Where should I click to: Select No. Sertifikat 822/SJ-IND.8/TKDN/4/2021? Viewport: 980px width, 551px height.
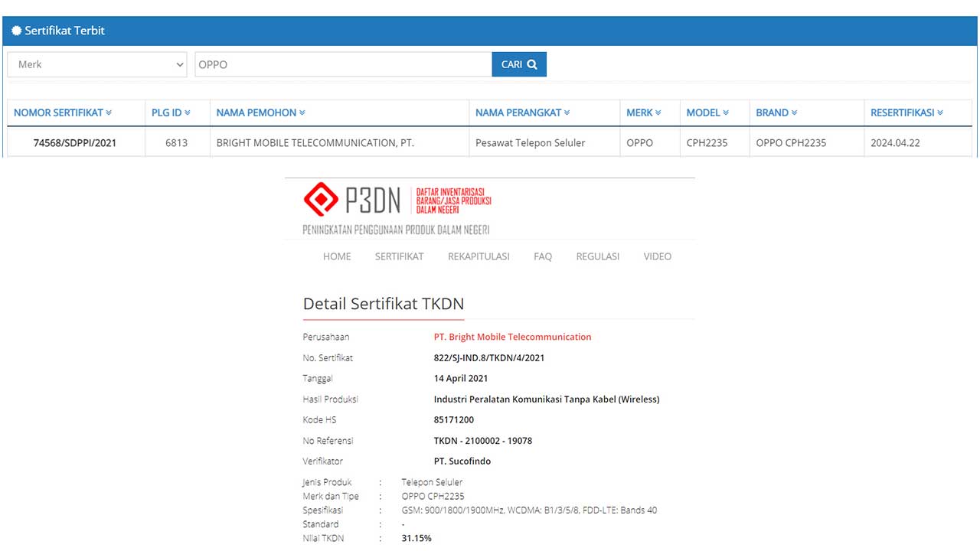pyautogui.click(x=489, y=357)
